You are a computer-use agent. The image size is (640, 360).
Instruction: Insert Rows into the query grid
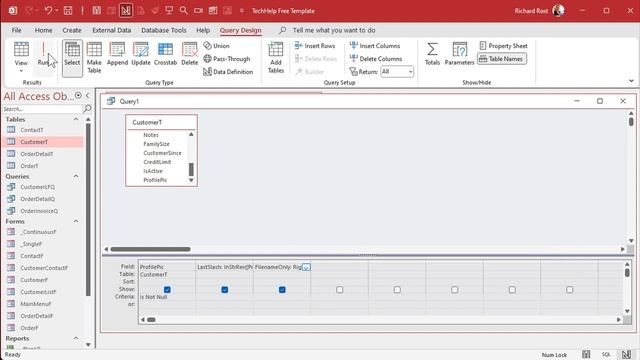coord(315,46)
